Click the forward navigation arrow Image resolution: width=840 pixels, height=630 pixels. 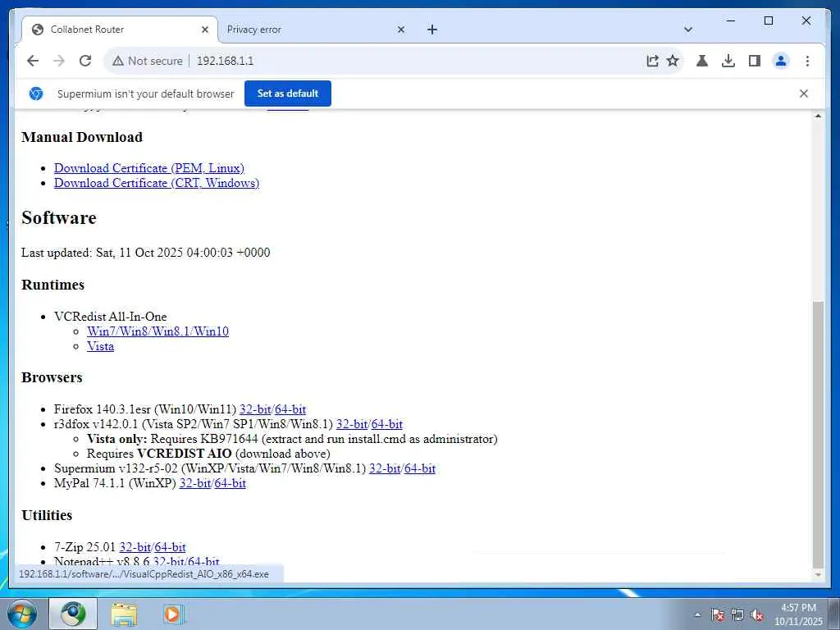(x=59, y=61)
